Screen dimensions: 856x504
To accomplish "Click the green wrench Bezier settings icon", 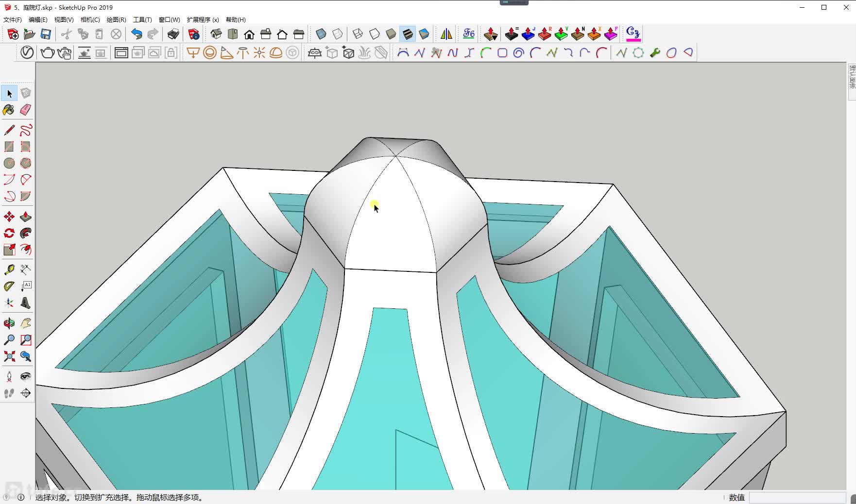I will [x=655, y=52].
